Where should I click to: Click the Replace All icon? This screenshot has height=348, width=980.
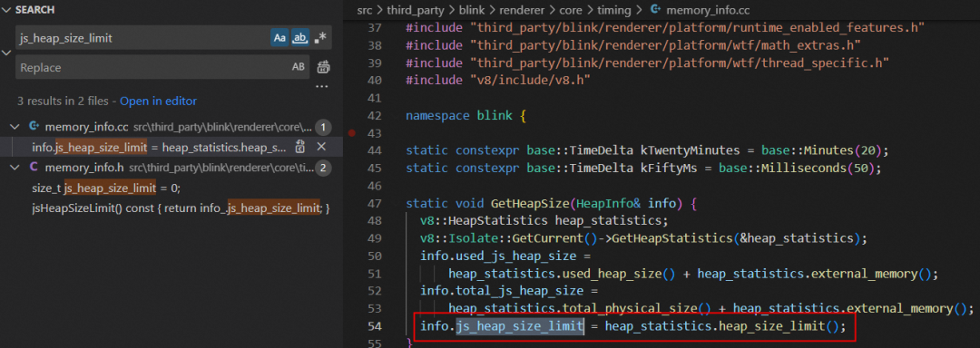click(323, 67)
